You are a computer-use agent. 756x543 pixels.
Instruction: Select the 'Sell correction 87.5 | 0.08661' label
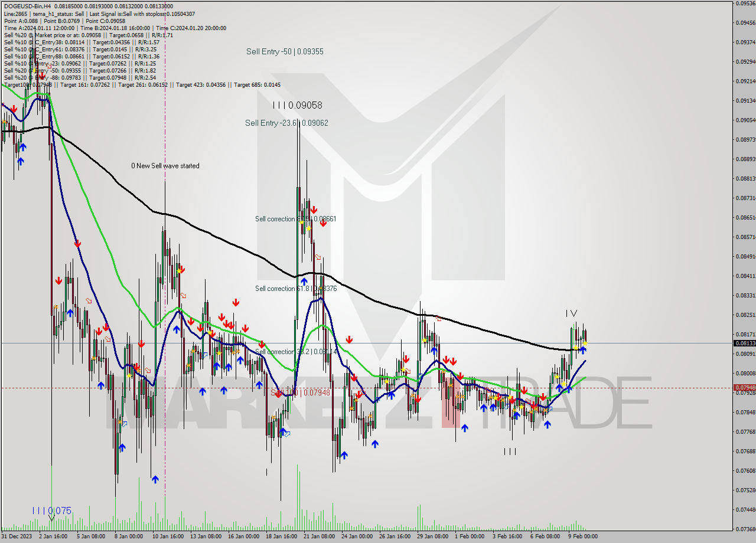pyautogui.click(x=296, y=219)
